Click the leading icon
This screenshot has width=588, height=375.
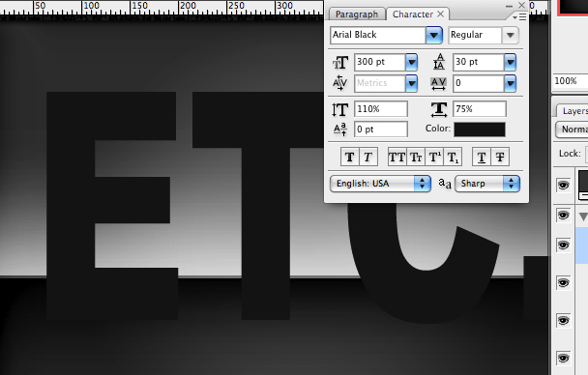[x=439, y=62]
